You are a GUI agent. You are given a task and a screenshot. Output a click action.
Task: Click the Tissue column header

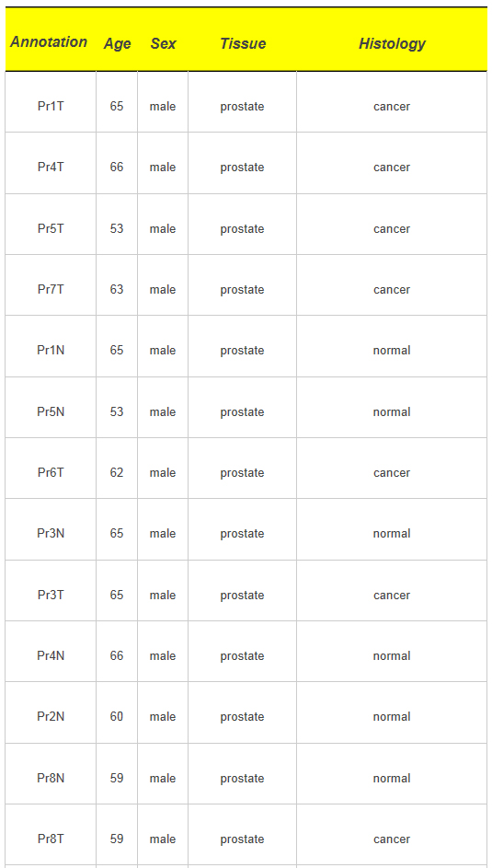point(243,44)
